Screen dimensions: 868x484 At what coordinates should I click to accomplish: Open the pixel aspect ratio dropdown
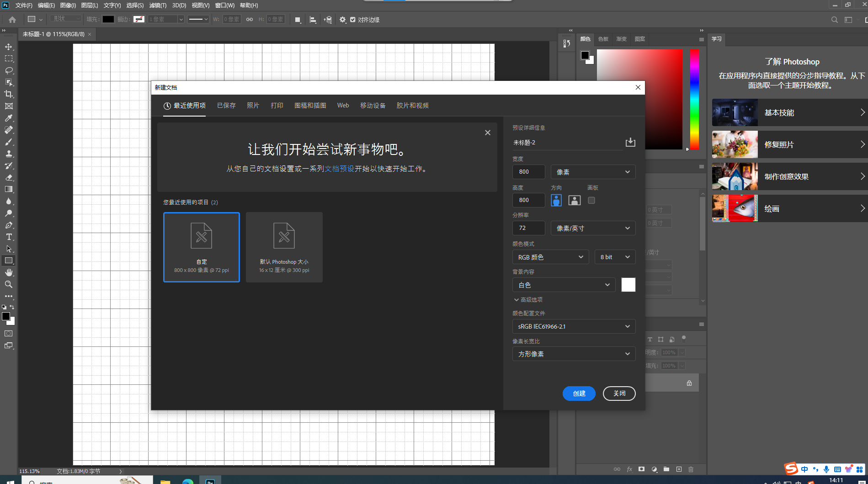pos(574,354)
